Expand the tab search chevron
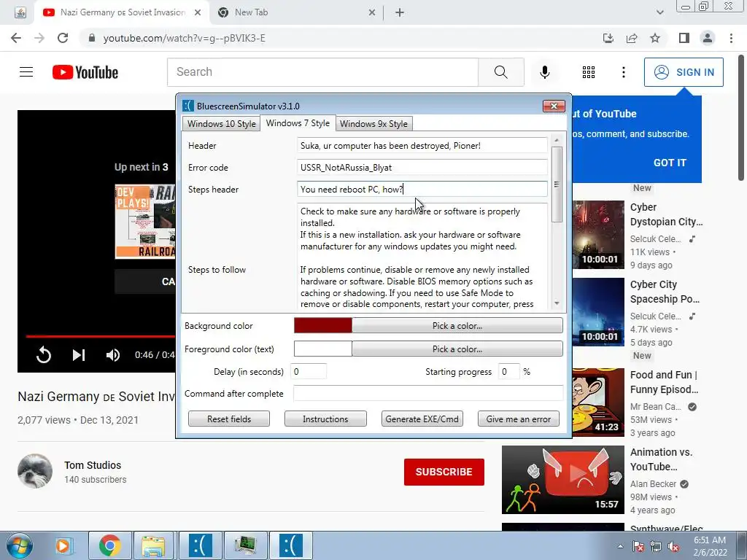Screen dimensions: 747x560 tap(659, 12)
